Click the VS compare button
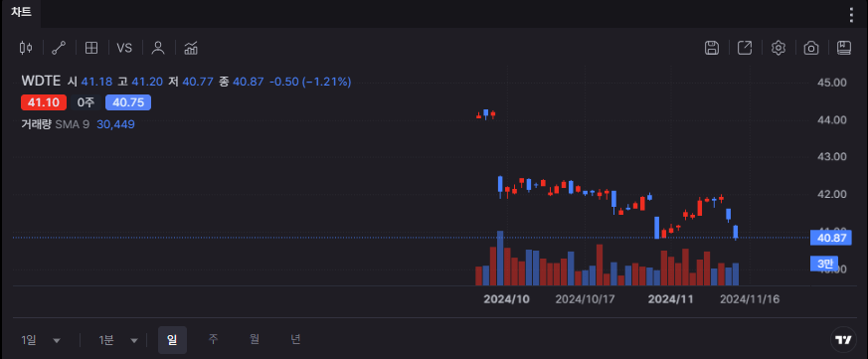 [124, 48]
